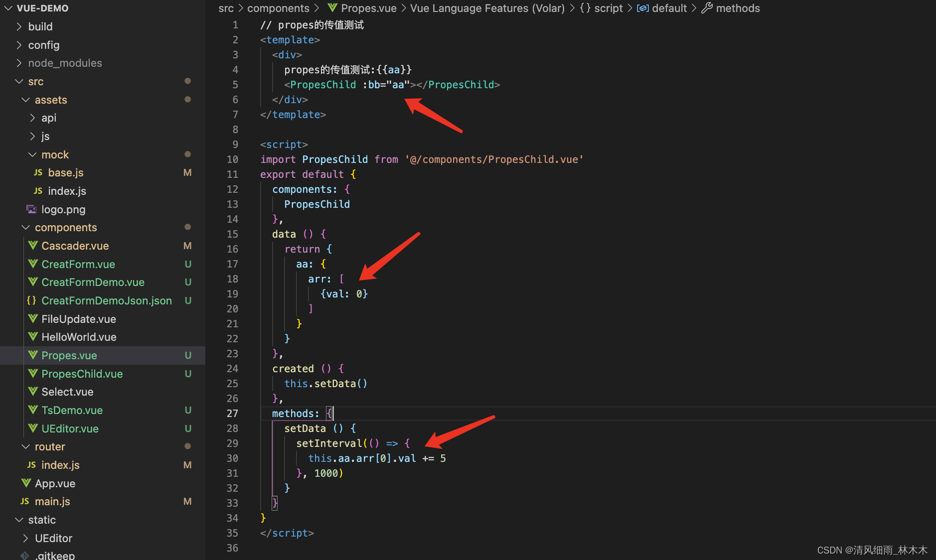Expand the config folder
The width and height of the screenshot is (936, 560).
click(x=19, y=45)
